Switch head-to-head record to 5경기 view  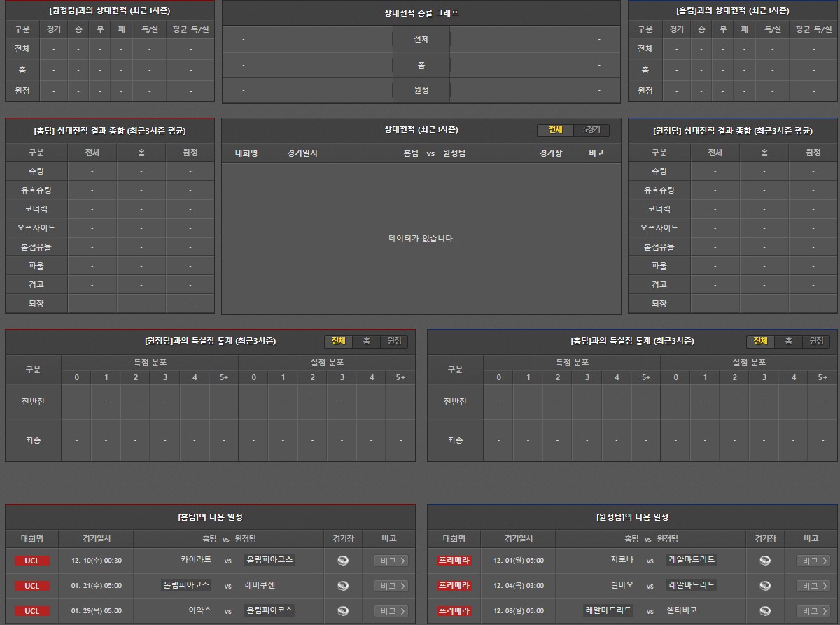pyautogui.click(x=591, y=130)
